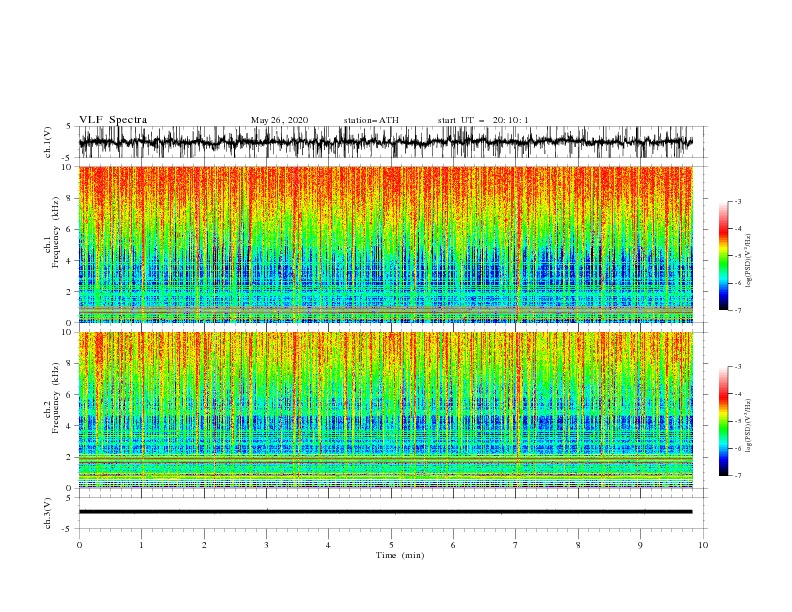Click time axis tick label "9"
792x612 pixels.
click(x=640, y=545)
